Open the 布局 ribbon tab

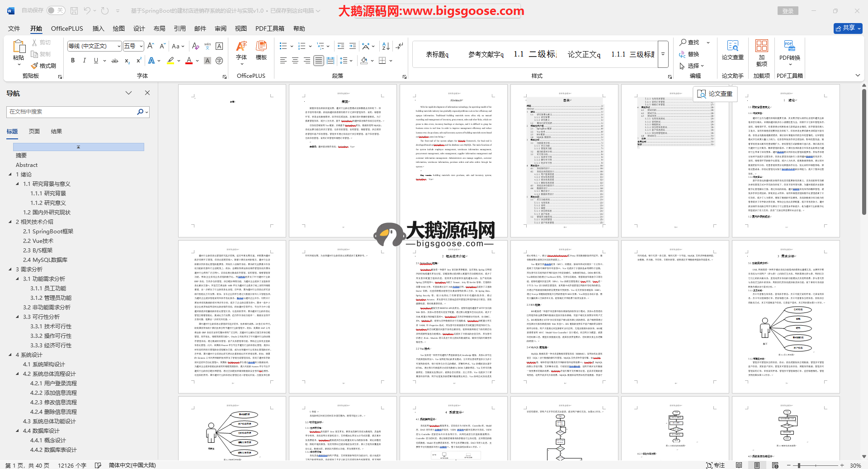point(159,28)
